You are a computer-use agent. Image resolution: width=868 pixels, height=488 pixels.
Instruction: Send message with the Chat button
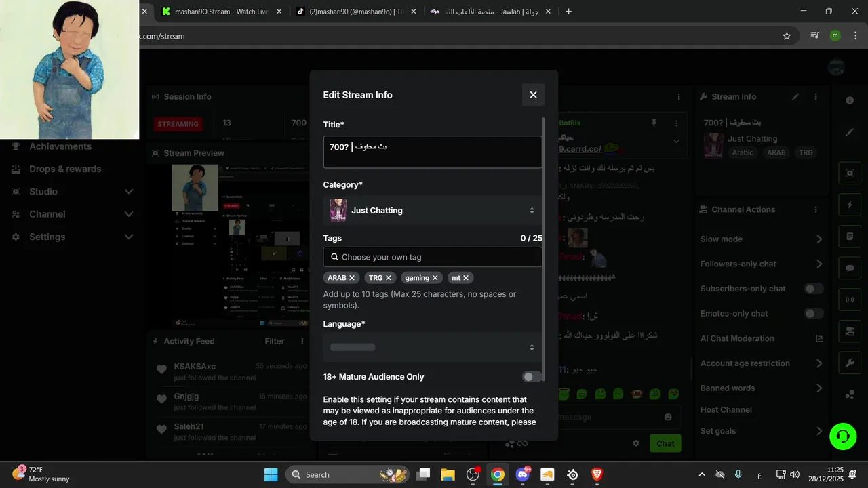point(665,443)
